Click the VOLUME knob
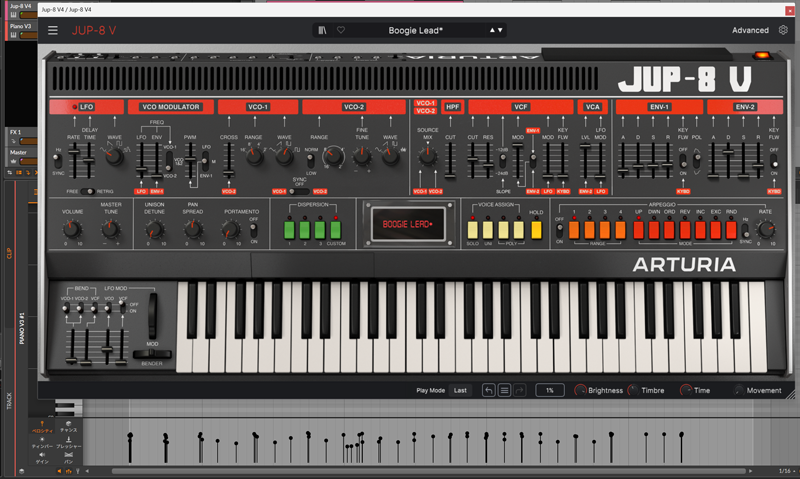The image size is (800, 479). pyautogui.click(x=72, y=230)
